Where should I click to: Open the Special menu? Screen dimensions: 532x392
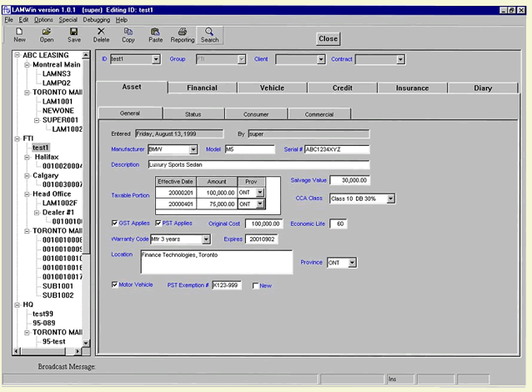point(68,19)
